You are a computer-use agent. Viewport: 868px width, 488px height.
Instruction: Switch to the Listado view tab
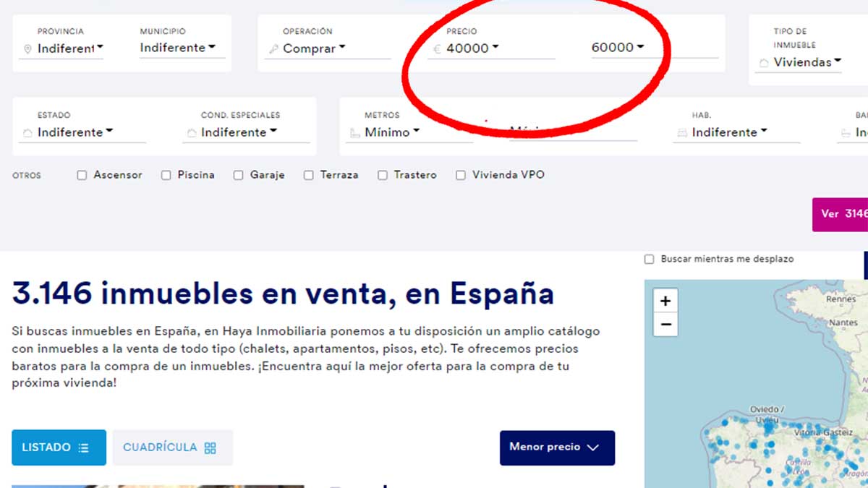pyautogui.click(x=59, y=448)
